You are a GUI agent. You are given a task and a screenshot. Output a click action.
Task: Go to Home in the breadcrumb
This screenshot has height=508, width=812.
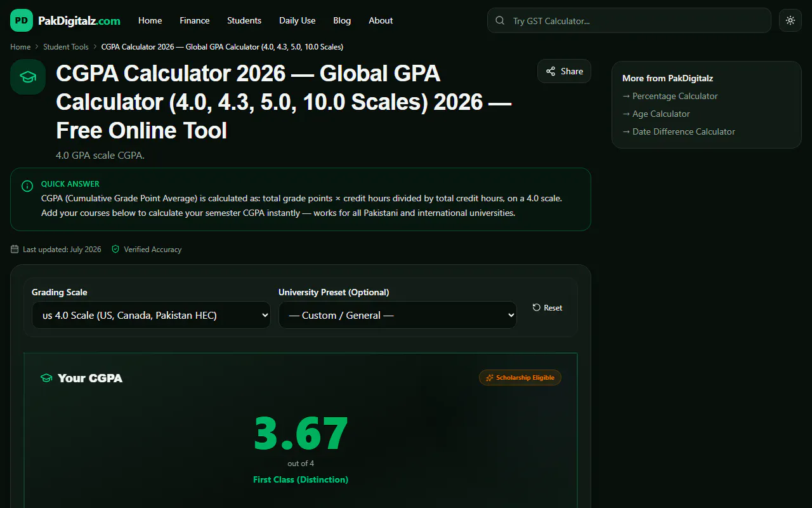click(20, 47)
